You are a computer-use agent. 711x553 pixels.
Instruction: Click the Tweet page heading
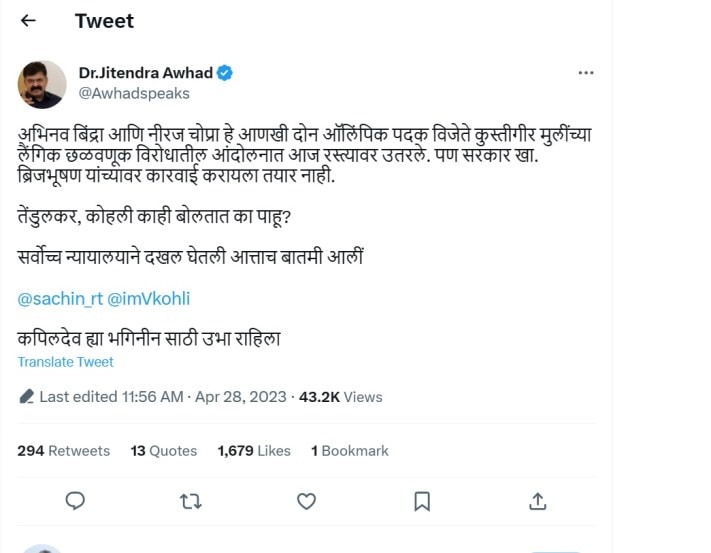(x=104, y=21)
